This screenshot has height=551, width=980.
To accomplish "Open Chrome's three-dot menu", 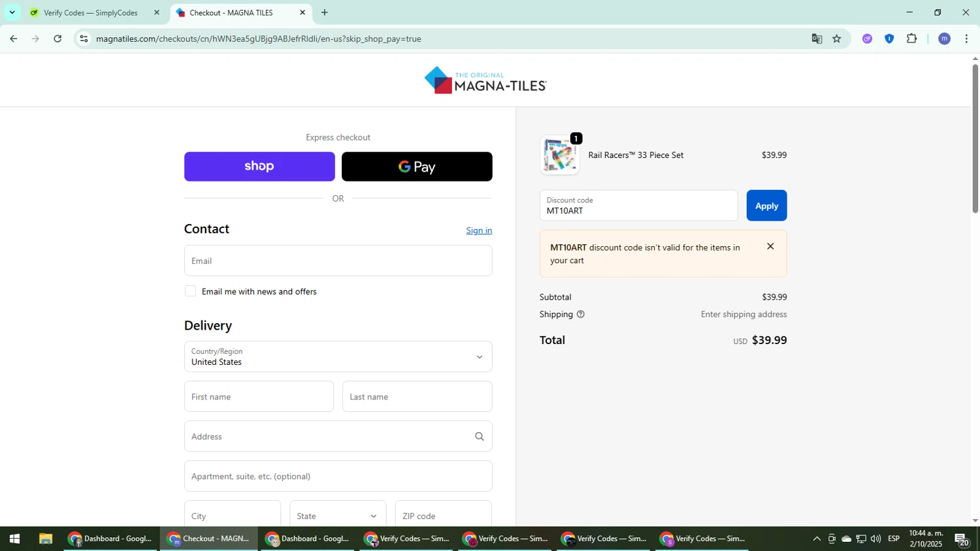I will (x=966, y=39).
